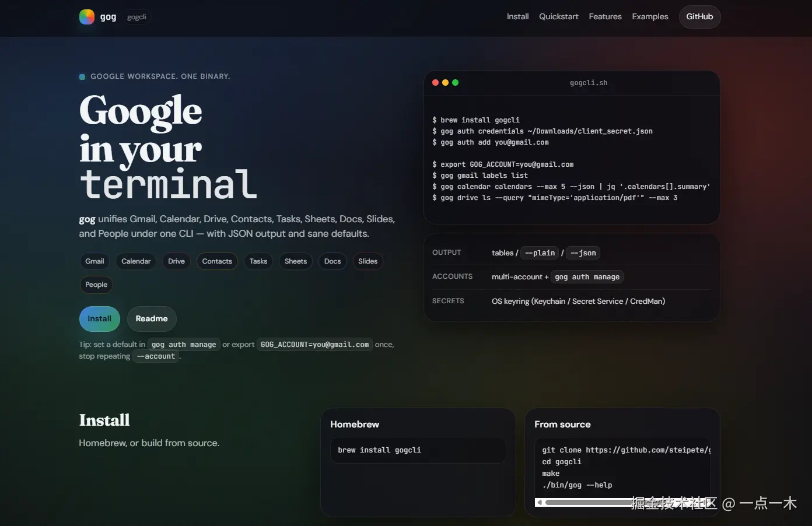Select the Tasks service chip
812x526 pixels.
(x=258, y=261)
